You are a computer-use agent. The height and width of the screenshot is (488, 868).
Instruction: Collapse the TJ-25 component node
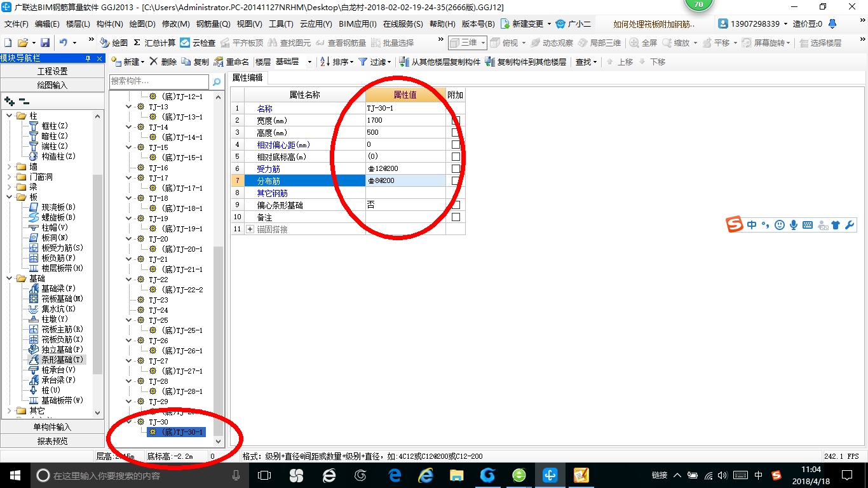click(x=129, y=320)
